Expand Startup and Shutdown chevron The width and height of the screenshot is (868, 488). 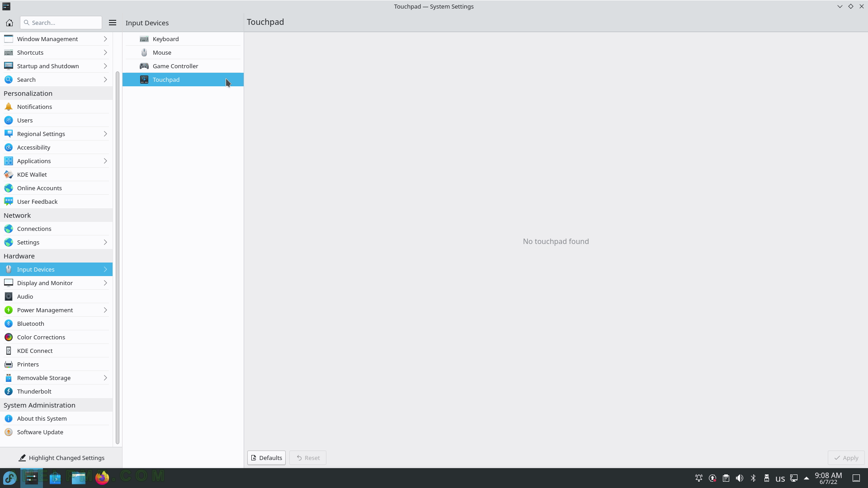(x=105, y=66)
